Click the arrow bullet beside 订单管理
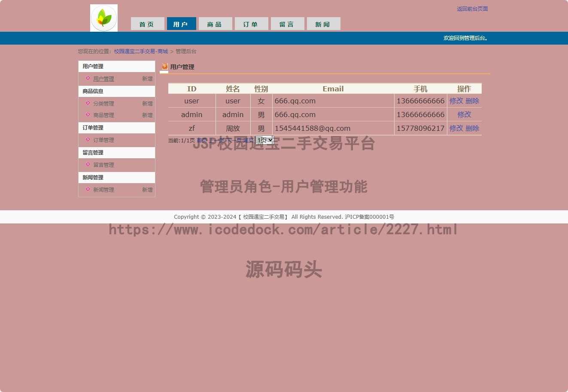Image resolution: width=568 pixels, height=392 pixels. 88,139
